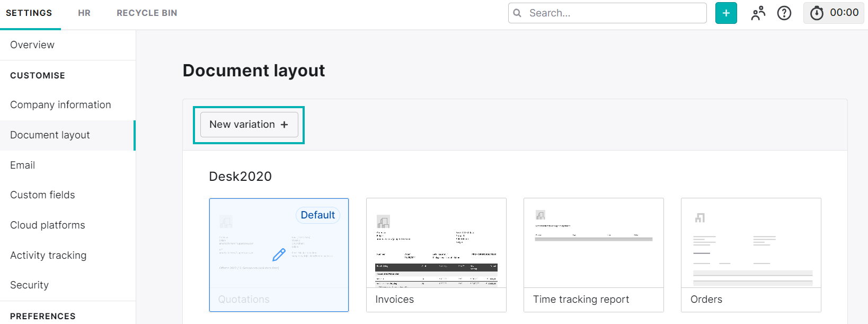This screenshot has width=868, height=324.
Task: Open Company information settings
Action: (x=60, y=105)
